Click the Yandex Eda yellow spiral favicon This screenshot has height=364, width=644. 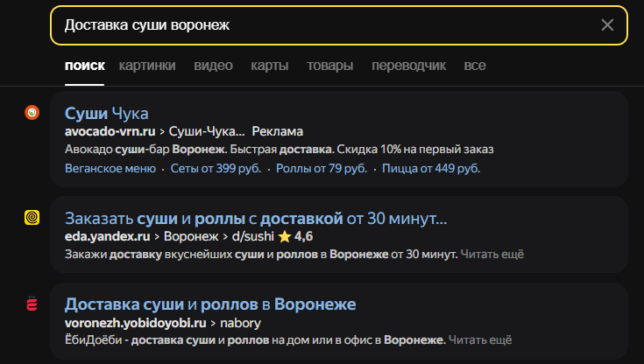[x=32, y=217]
